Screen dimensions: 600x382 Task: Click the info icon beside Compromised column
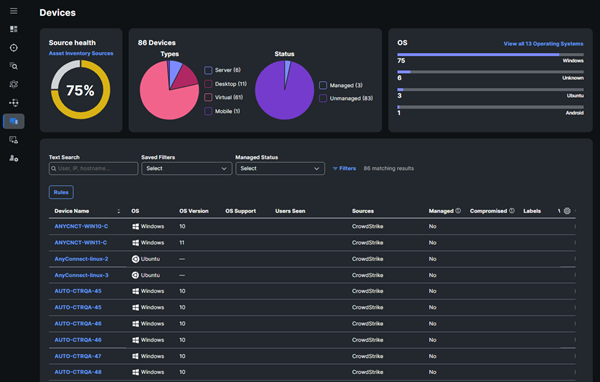point(512,211)
